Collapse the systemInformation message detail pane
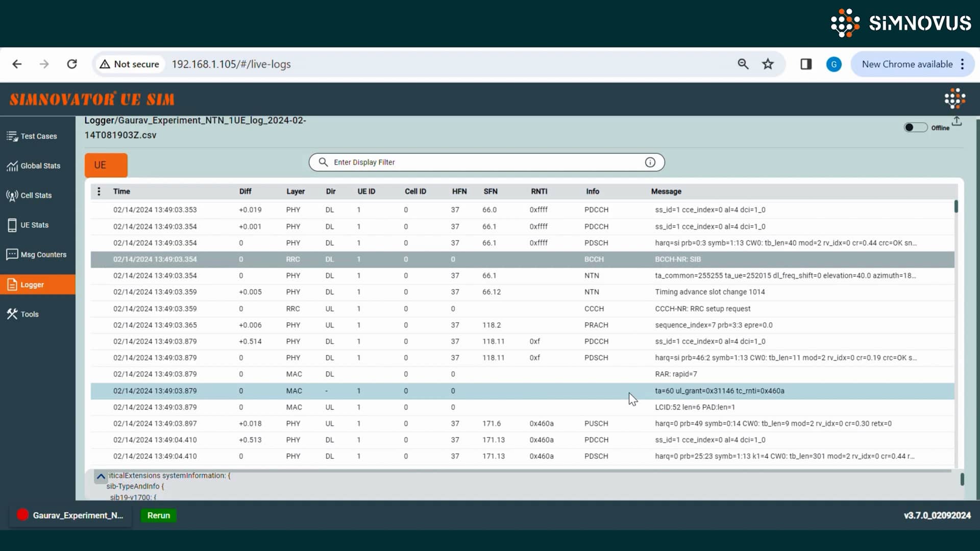The image size is (980, 551). pos(101,476)
